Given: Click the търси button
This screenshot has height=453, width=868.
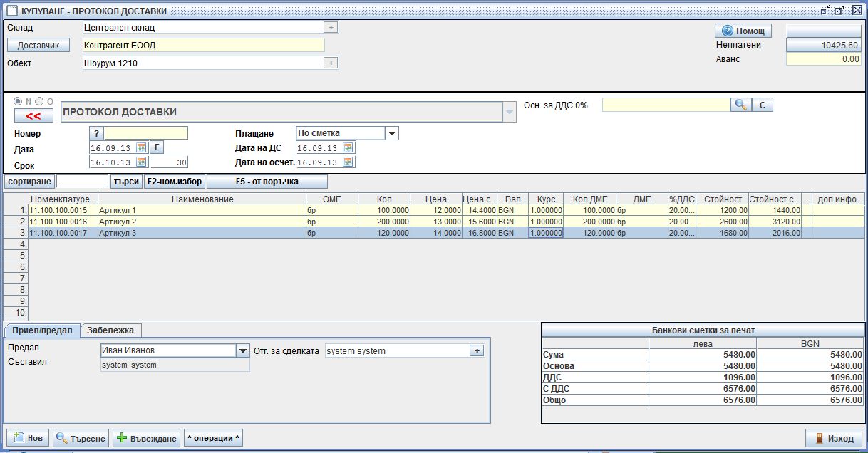Looking at the screenshot, I should coord(126,181).
